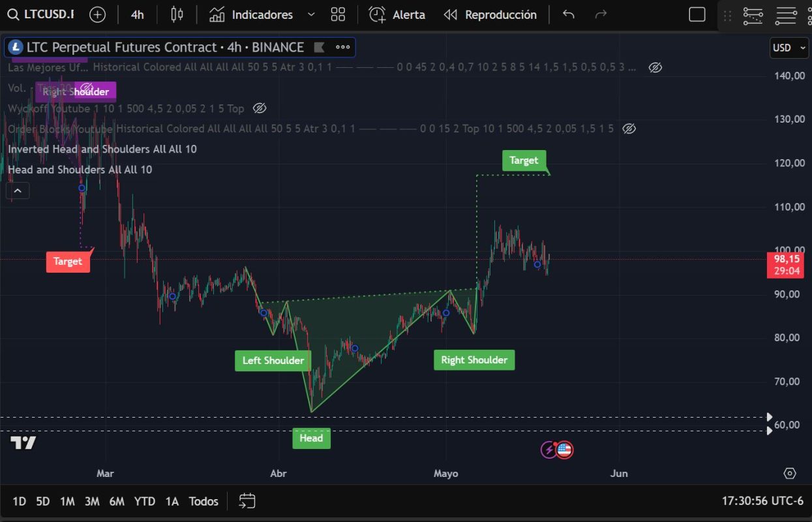
Task: Click the plus icon to compare symbols
Action: [x=97, y=14]
